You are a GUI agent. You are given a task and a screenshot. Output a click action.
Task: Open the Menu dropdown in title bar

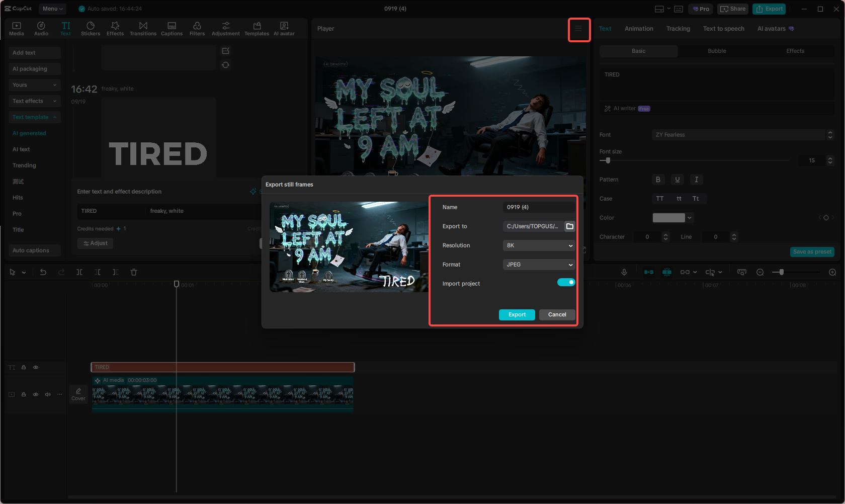click(x=52, y=9)
